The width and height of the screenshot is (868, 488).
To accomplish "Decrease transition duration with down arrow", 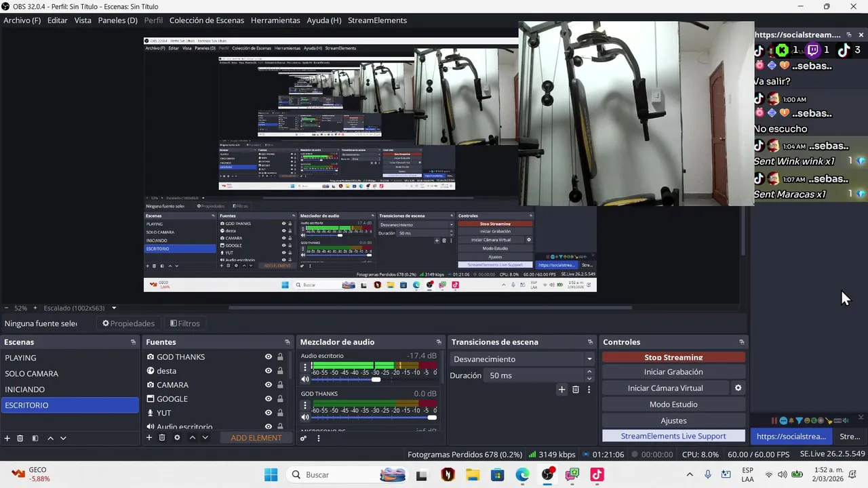I will tap(589, 379).
